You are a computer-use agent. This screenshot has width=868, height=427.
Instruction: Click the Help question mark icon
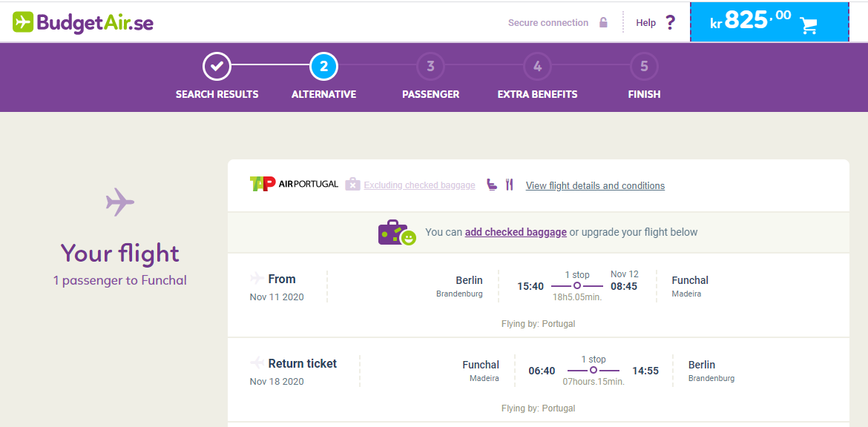coord(671,23)
